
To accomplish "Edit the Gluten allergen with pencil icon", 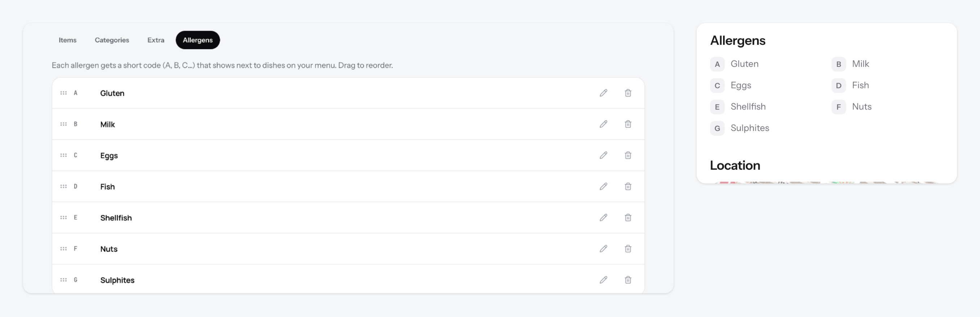I will point(603,93).
